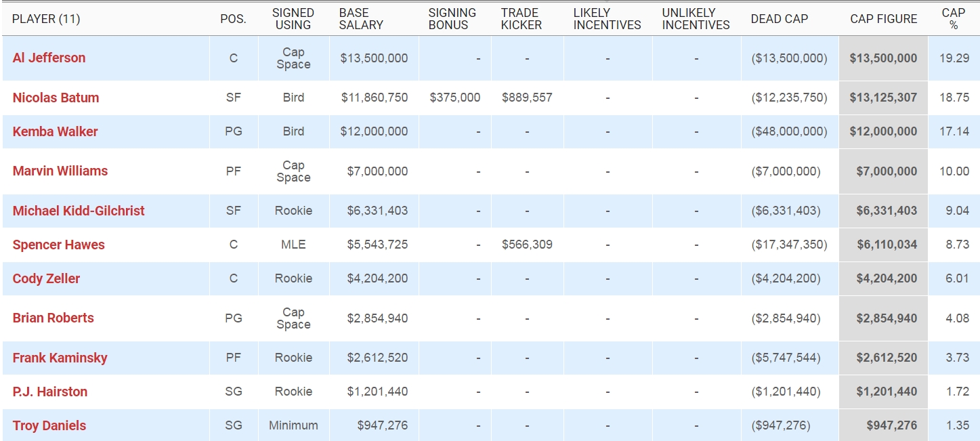
Task: Go to the P.J. Hairston link
Action: coord(50,392)
